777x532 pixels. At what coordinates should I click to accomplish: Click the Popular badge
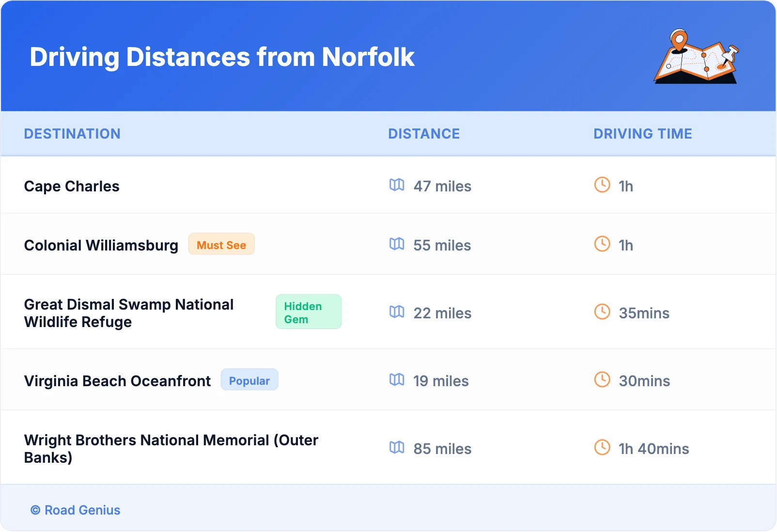pos(249,380)
